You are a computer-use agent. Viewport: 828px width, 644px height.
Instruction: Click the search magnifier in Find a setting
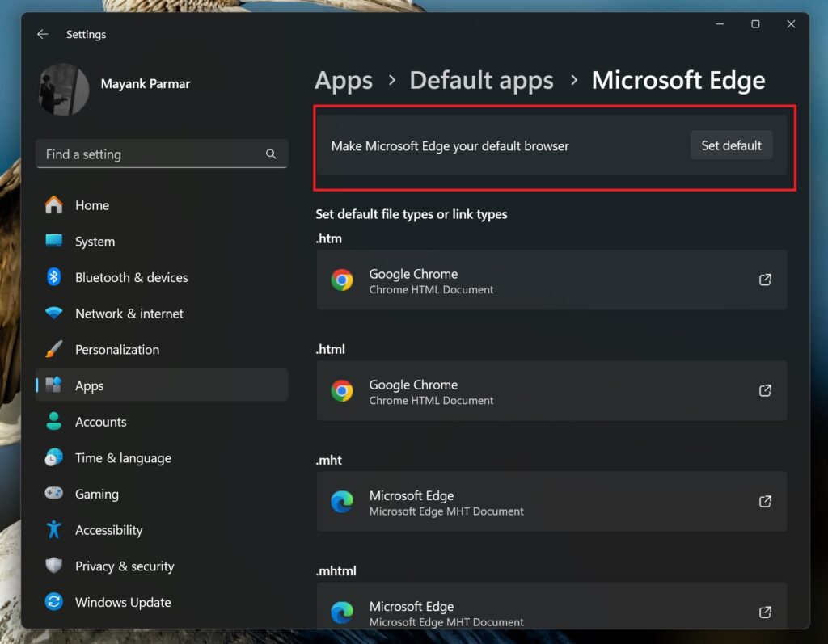click(x=271, y=154)
